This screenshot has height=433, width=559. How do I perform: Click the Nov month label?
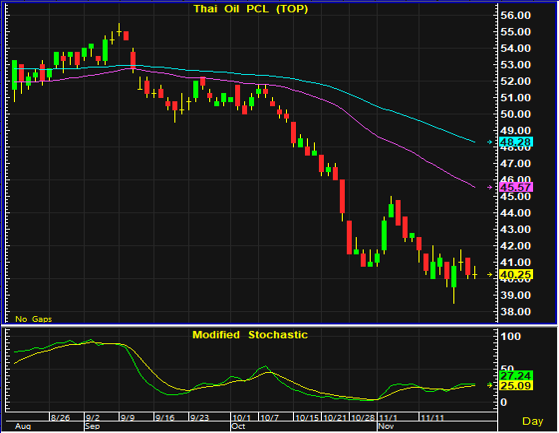[x=386, y=427]
